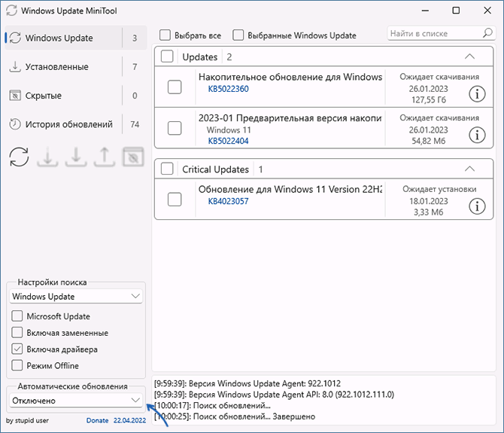The width and height of the screenshot is (504, 433).
Task: Click the install updates toolbar icon
Action: click(x=76, y=157)
